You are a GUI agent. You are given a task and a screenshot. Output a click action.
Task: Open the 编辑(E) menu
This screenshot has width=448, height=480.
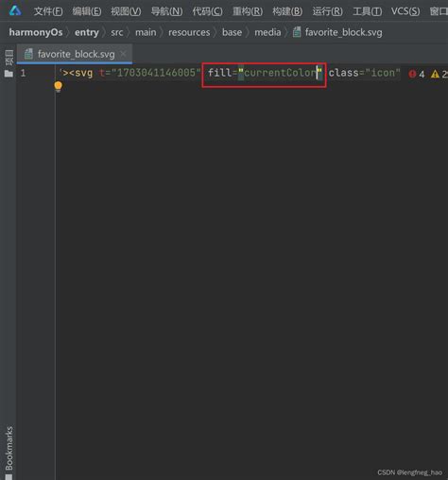87,11
